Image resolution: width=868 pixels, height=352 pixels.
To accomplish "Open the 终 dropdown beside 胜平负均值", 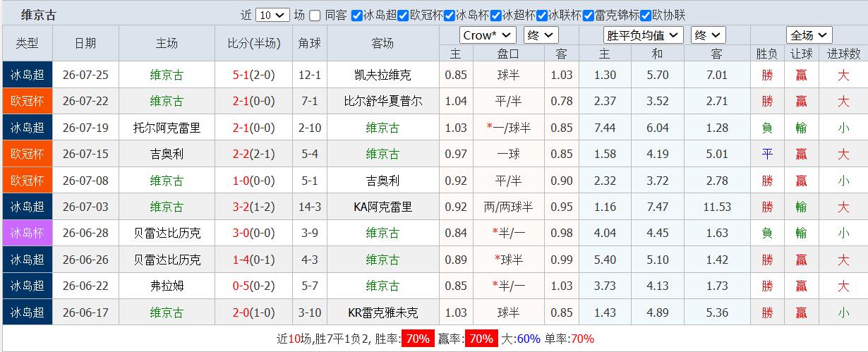I will coord(709,35).
